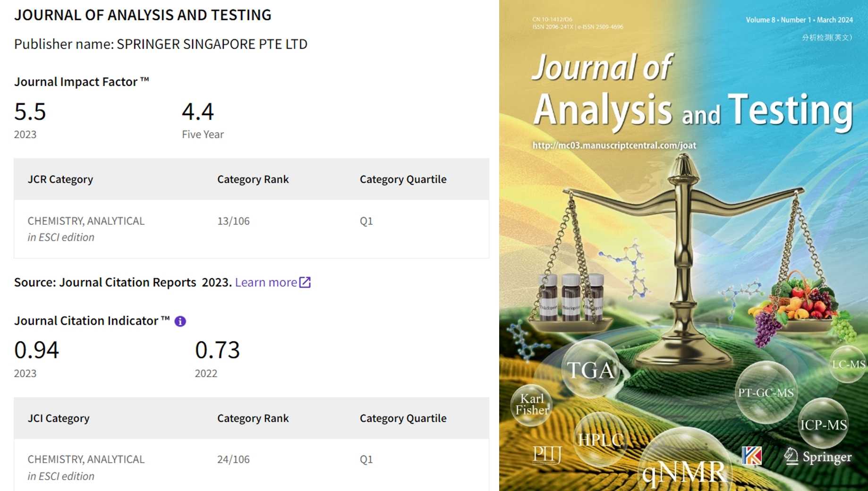
Task: Click the journal title JOURNAL OF ANALYSIS AND TESTING
Action: tap(143, 15)
